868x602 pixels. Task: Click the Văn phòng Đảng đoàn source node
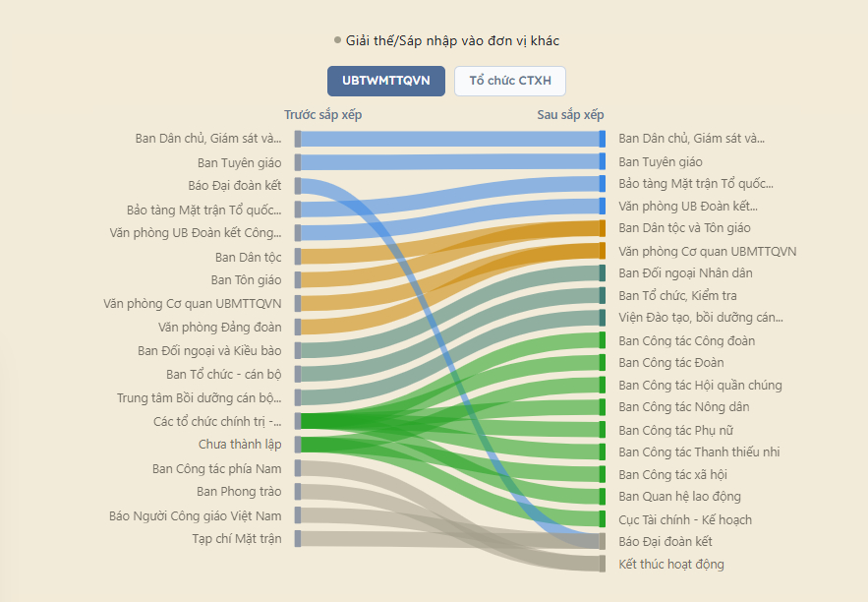pos(298,327)
